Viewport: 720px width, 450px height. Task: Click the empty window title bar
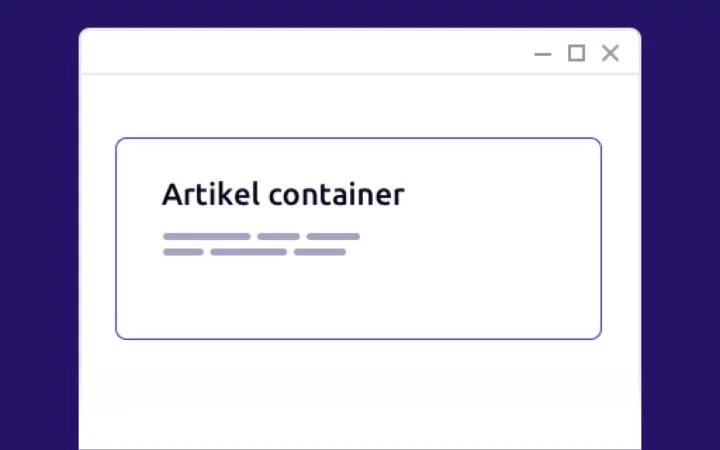[x=300, y=53]
